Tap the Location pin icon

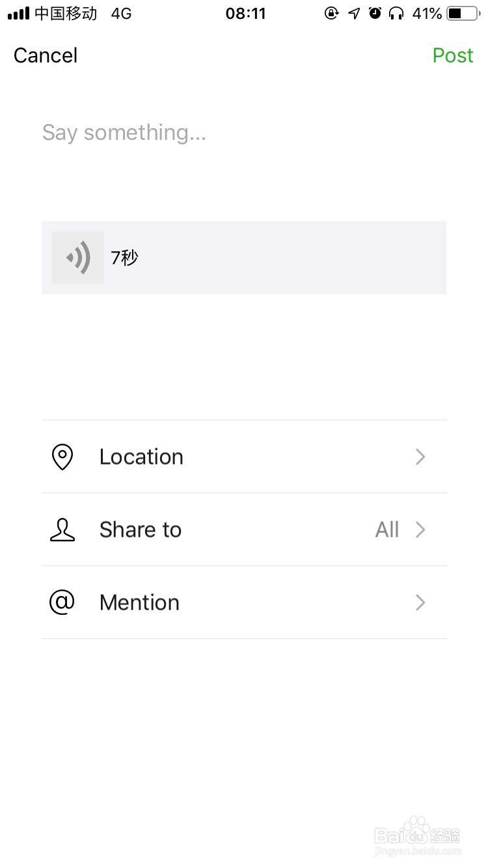pyautogui.click(x=62, y=457)
